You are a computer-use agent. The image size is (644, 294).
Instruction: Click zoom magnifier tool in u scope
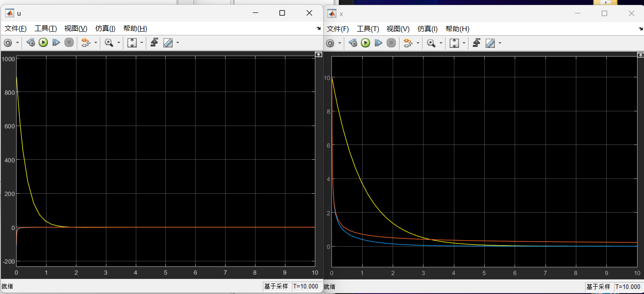click(x=109, y=43)
